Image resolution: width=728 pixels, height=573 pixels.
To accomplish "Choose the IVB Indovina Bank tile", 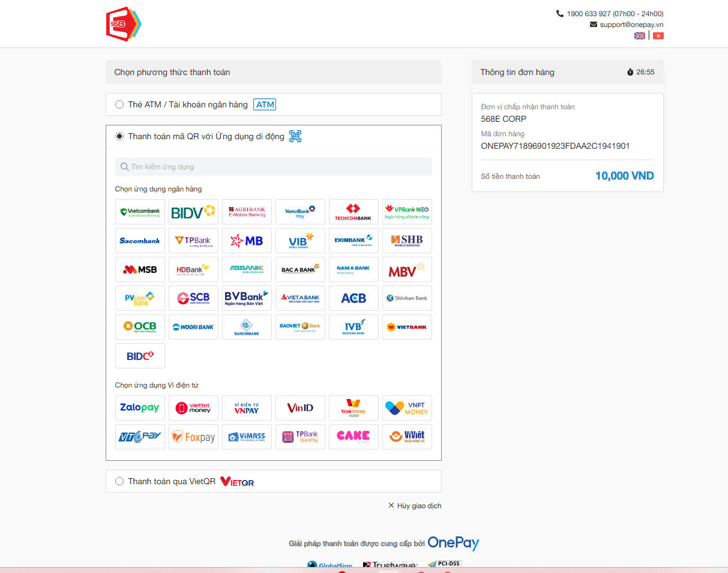I will click(x=353, y=327).
